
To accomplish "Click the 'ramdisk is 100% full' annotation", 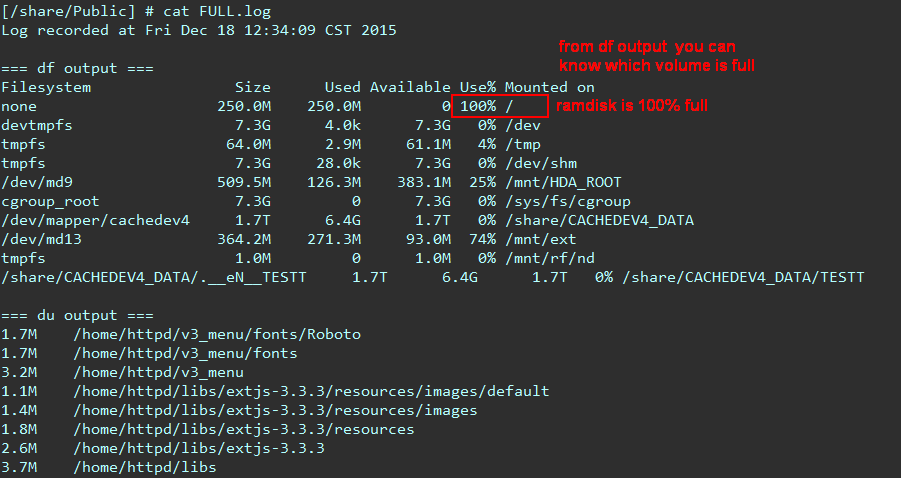I will (x=632, y=106).
